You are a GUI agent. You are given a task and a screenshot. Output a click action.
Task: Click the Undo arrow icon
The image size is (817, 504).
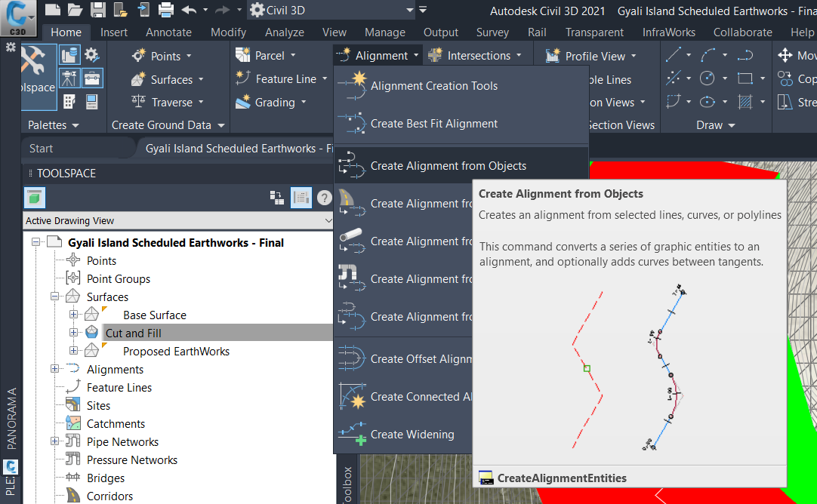click(189, 9)
